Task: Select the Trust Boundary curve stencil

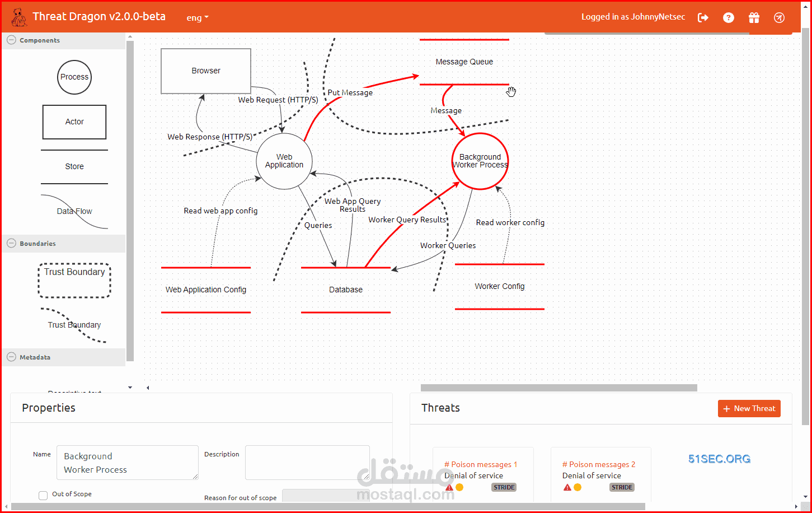Action: pyautogui.click(x=74, y=325)
